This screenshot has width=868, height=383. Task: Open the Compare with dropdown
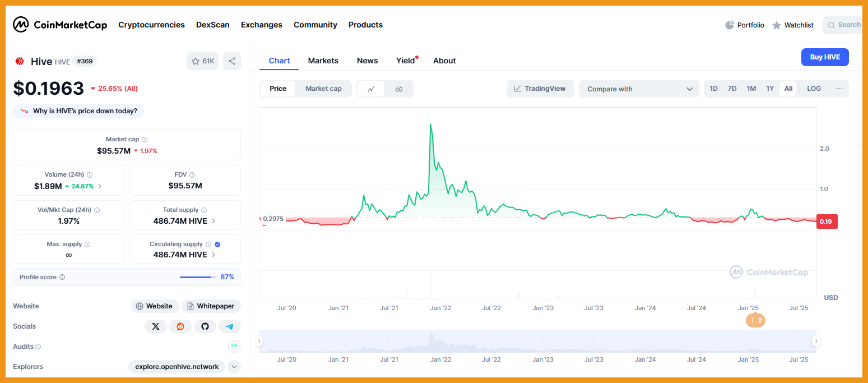tap(639, 89)
